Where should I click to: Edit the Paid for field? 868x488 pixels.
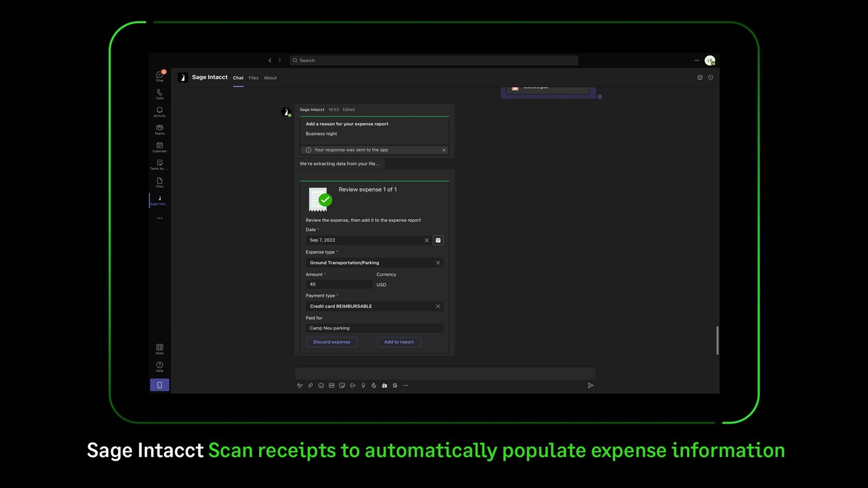374,328
